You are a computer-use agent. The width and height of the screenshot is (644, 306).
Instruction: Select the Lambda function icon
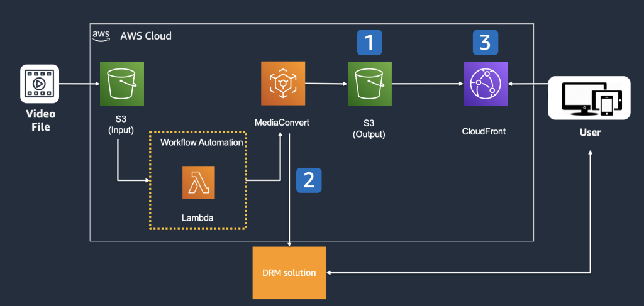(199, 183)
